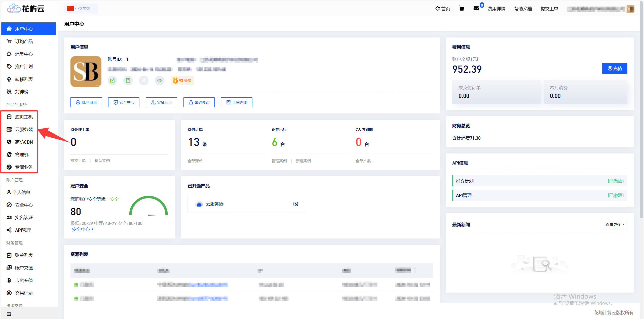Click 新建实例 link under running instances
This screenshot has height=319, width=644.
coord(303,161)
